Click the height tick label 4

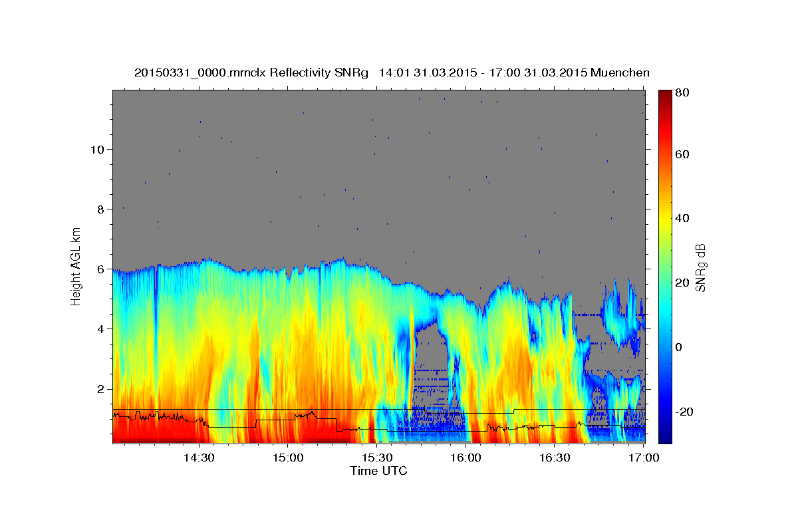pos(102,329)
